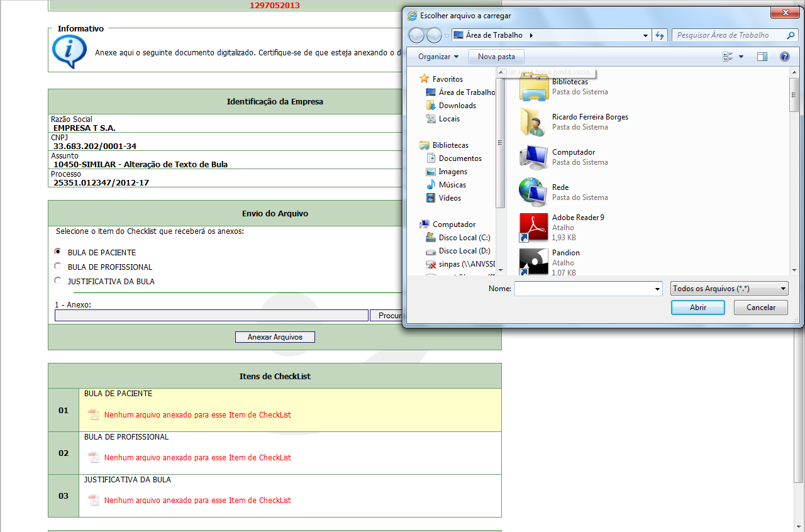805x532 pixels.
Task: Select the BULA DE PACIENTE radio button
Action: pos(58,252)
